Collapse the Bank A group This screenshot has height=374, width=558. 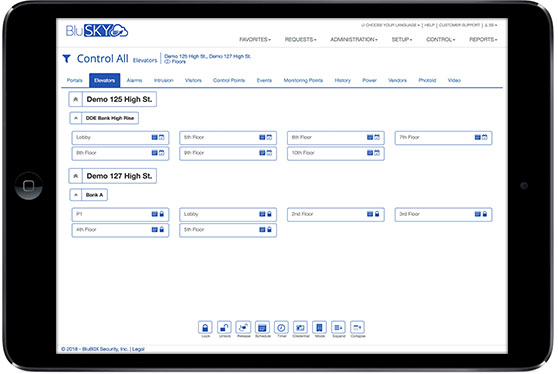tap(76, 195)
